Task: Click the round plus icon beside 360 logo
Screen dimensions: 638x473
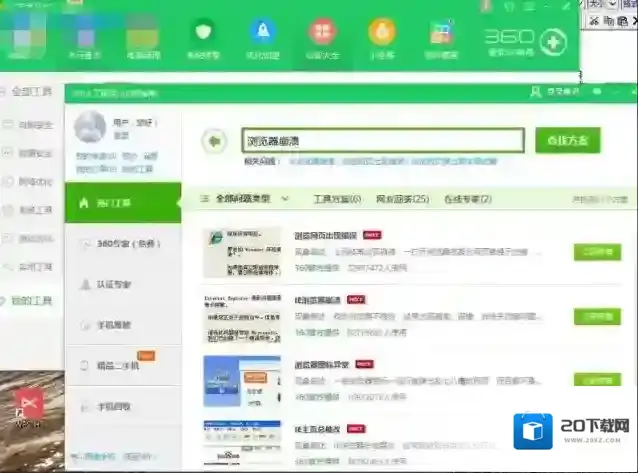Action: click(x=553, y=42)
